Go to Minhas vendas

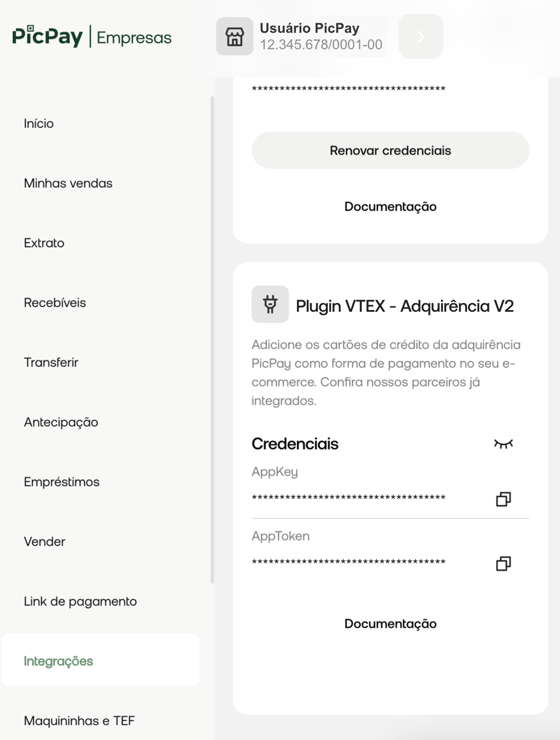pos(68,183)
